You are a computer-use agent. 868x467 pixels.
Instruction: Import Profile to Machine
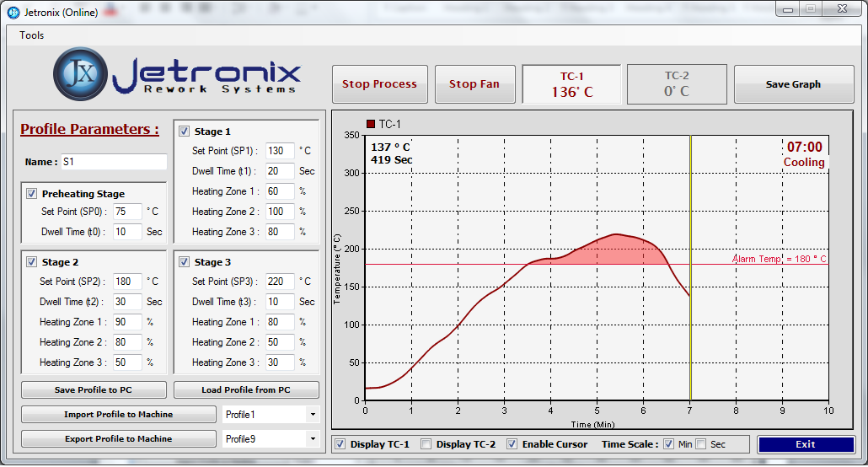tap(119, 415)
